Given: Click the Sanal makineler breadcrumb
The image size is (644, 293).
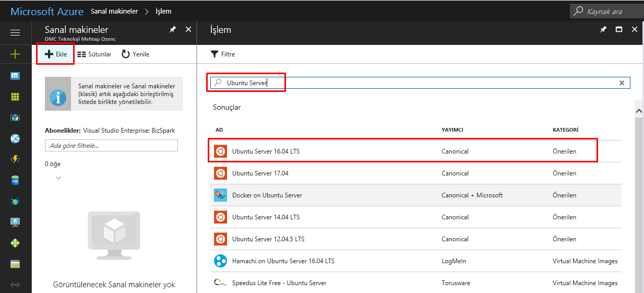Looking at the screenshot, I should (114, 11).
